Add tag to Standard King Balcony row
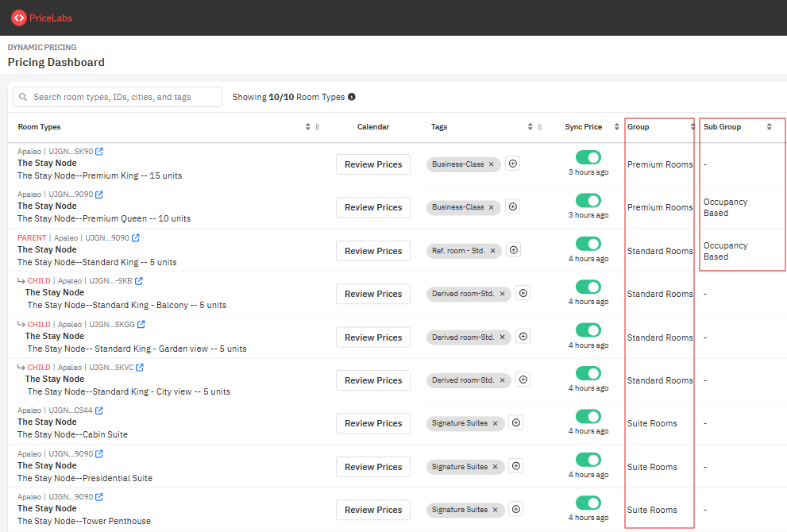The width and height of the screenshot is (787, 532). (523, 293)
